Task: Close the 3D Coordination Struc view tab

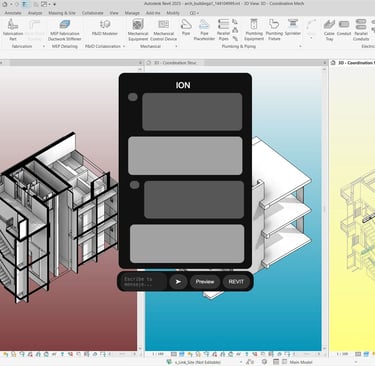Action: 324,63
